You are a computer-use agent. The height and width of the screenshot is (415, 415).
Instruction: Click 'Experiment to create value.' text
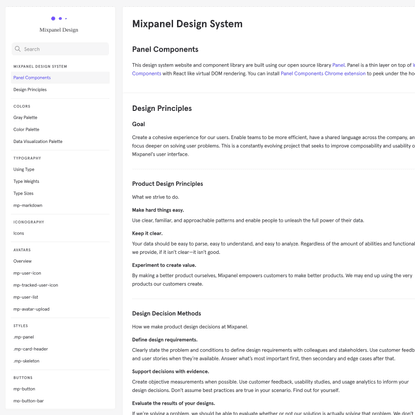164,265
